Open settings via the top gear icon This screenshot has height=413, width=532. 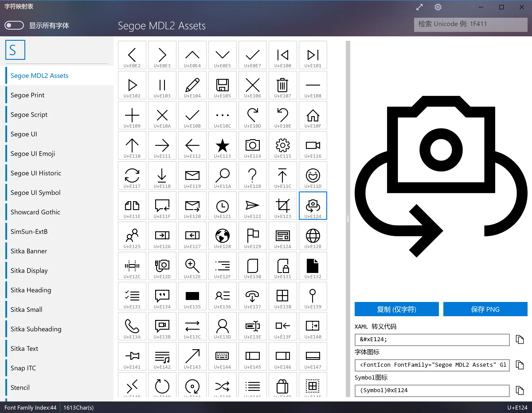(438, 7)
